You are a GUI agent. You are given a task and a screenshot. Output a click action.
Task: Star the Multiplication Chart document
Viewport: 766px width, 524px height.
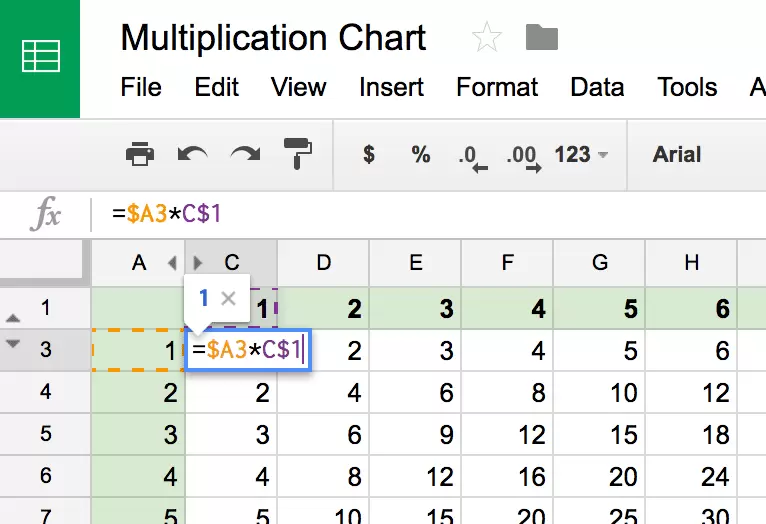click(x=487, y=38)
